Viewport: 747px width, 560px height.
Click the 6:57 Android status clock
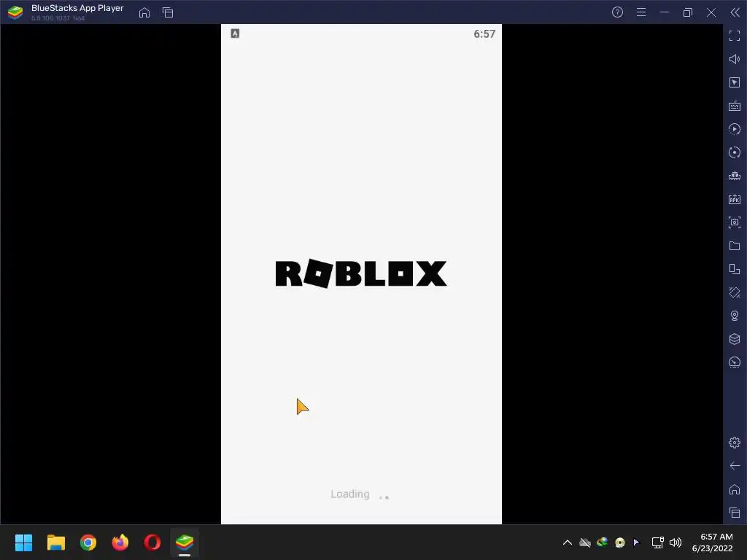click(x=484, y=34)
